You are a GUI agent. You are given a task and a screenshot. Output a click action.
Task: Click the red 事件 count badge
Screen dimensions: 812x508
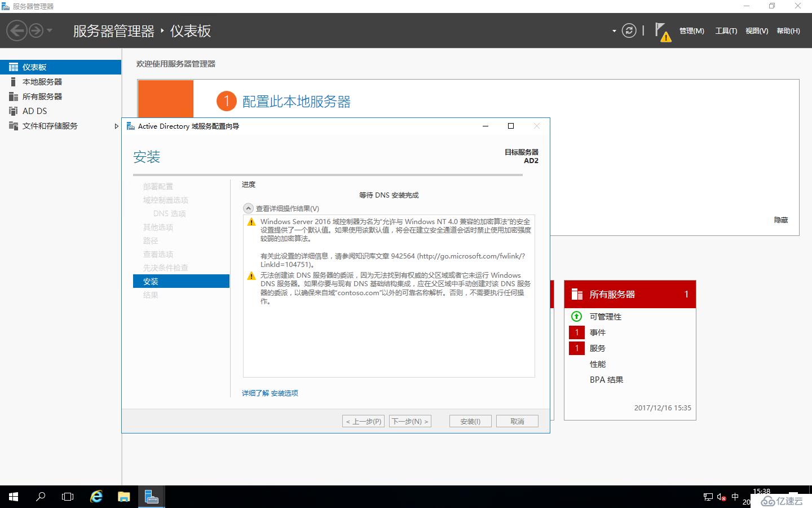577,332
